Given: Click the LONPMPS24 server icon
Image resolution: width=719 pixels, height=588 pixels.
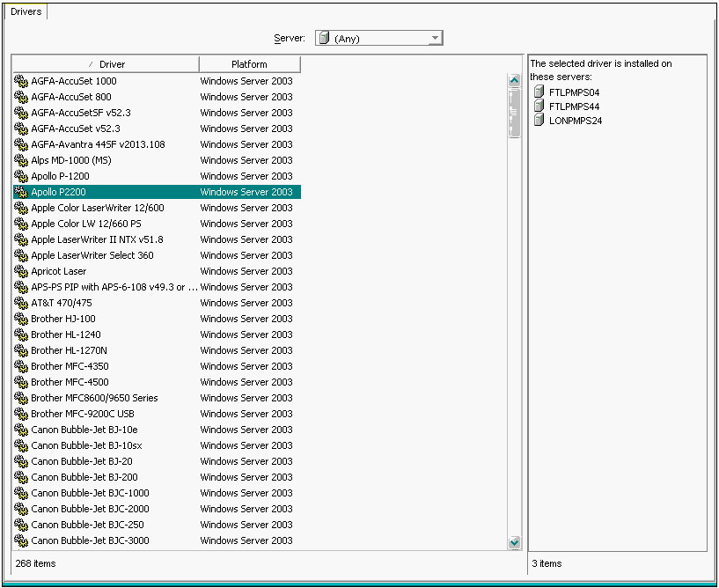Looking at the screenshot, I should [539, 121].
